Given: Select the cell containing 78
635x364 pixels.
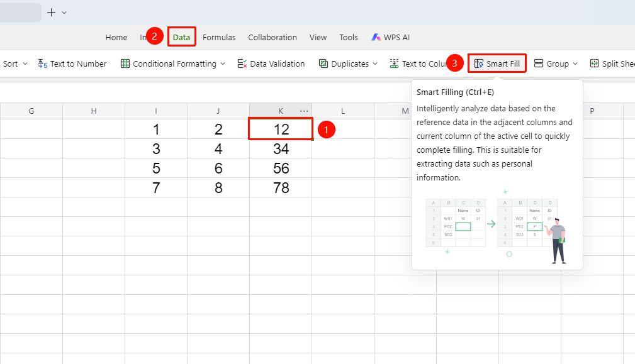Looking at the screenshot, I should coord(281,187).
